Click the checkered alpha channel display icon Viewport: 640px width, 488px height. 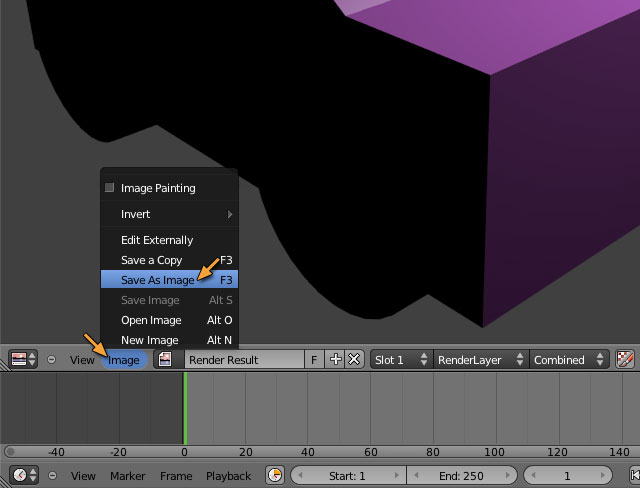click(x=625, y=359)
